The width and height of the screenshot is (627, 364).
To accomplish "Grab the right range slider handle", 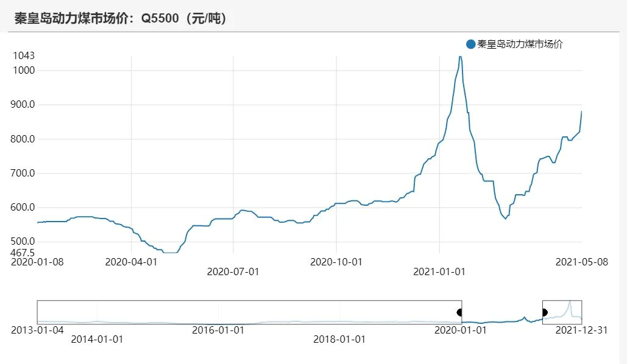I will [544, 312].
